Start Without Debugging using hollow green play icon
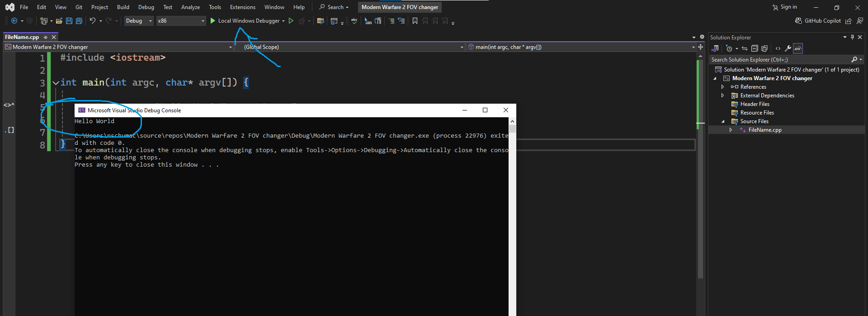Screen dimensions: 868x316 pyautogui.click(x=291, y=21)
